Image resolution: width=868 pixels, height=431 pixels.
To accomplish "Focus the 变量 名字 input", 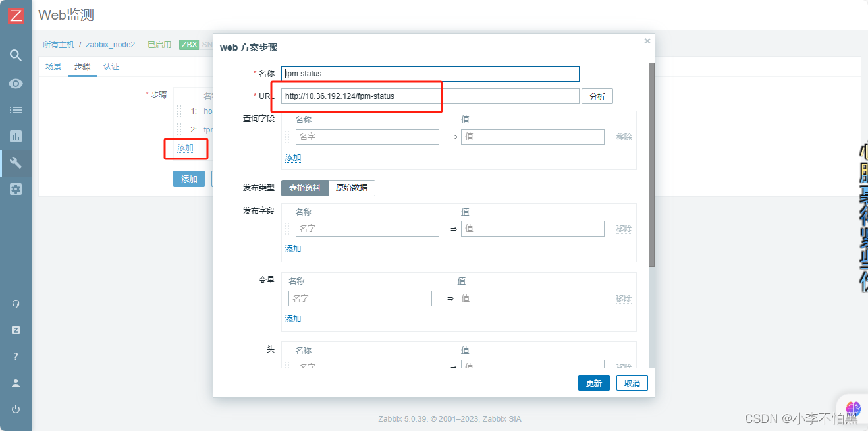I will pyautogui.click(x=360, y=299).
